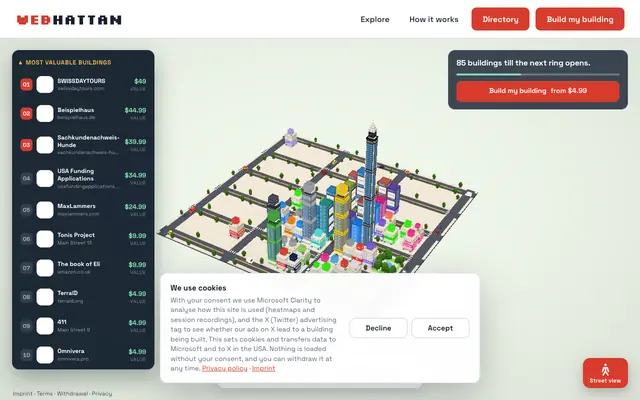
Task: Click the tall blue skyscraper in city
Action: point(371,184)
